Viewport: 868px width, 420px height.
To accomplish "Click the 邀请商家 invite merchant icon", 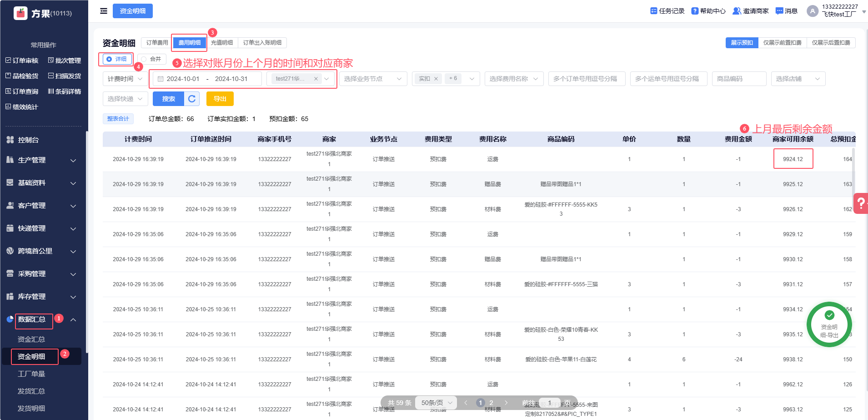I will pos(737,11).
